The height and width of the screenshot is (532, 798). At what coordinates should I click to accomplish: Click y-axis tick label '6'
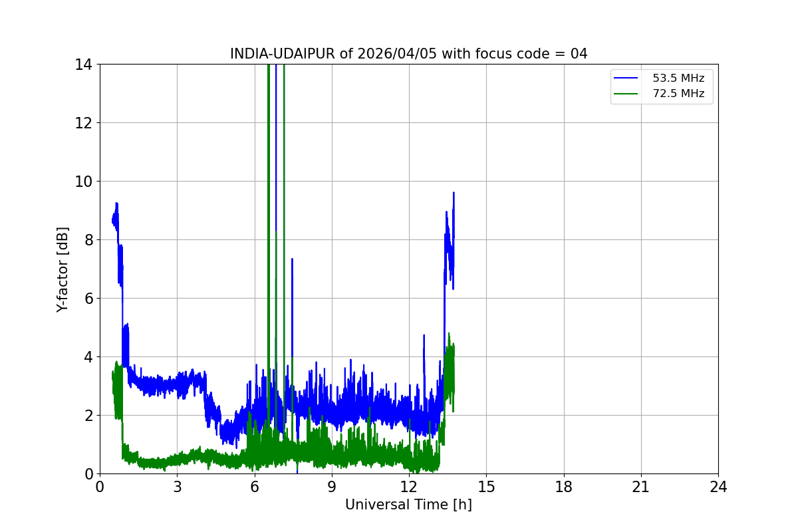88,299
